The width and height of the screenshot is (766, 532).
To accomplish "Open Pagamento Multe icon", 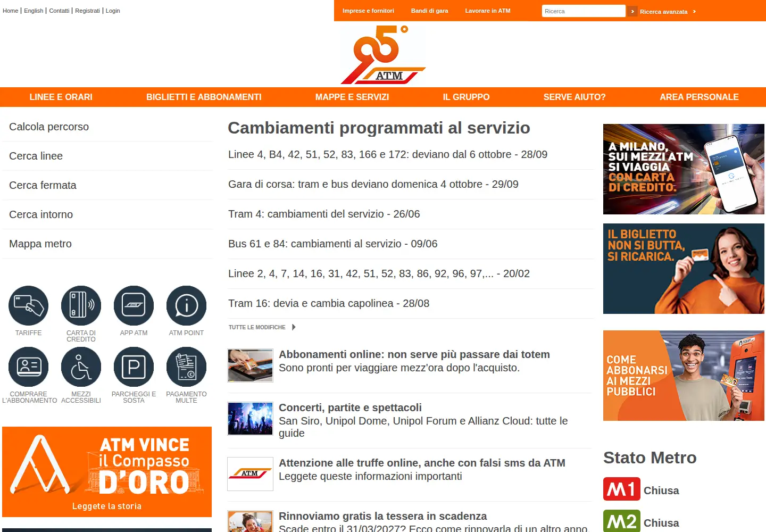I will 186,367.
